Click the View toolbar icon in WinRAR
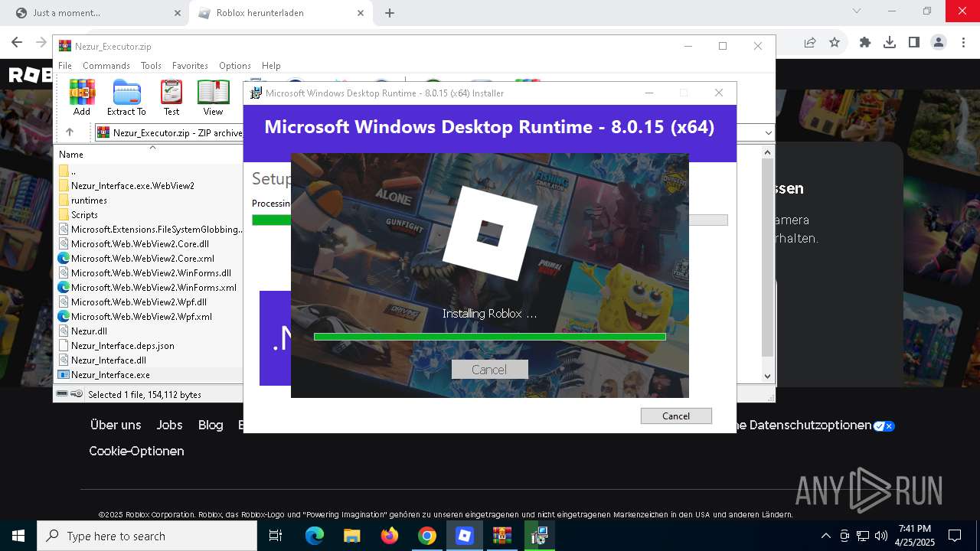The height and width of the screenshot is (551, 980). click(x=213, y=97)
